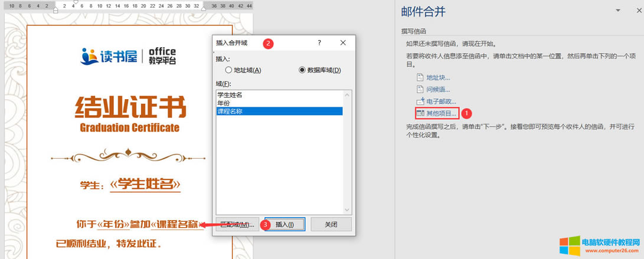Click the 关闭 button in dialog
This screenshot has height=259, width=644.
[x=331, y=225]
